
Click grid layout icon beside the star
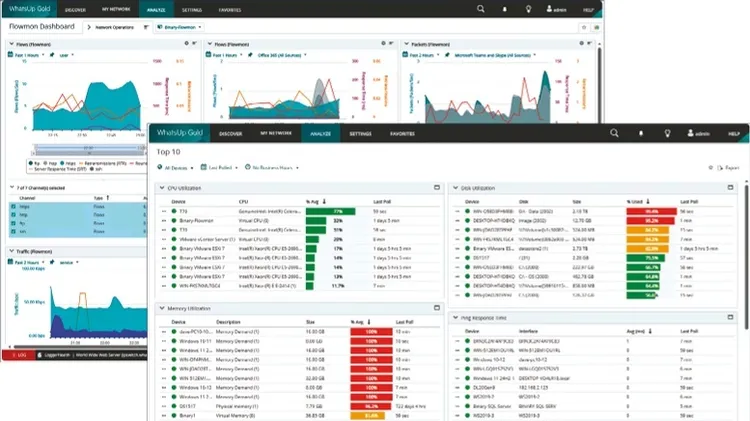596,27
